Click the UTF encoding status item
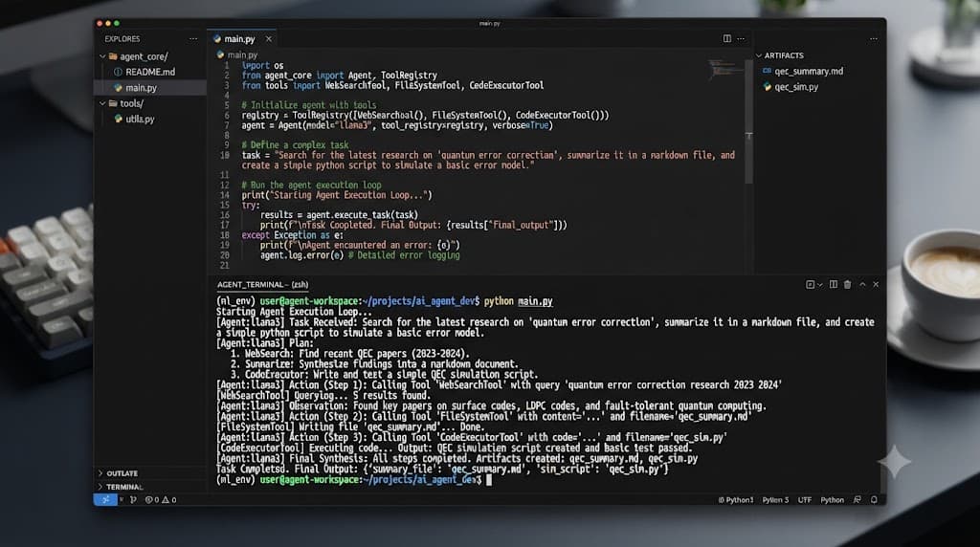 click(804, 499)
